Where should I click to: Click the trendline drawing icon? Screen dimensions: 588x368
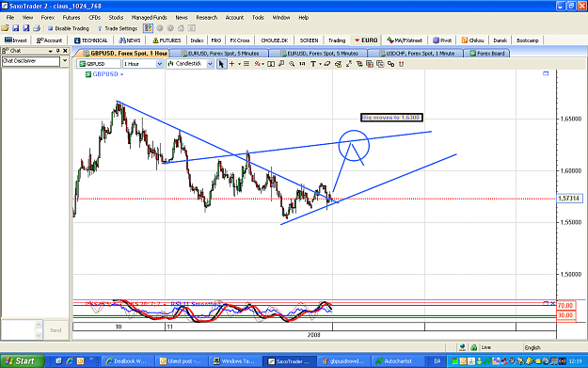point(349,64)
